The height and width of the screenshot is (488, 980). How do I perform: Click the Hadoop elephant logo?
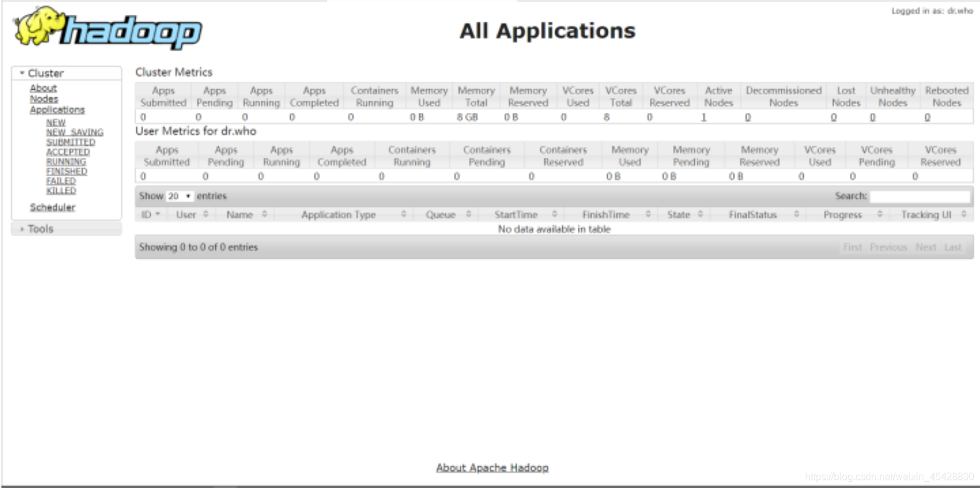click(107, 28)
